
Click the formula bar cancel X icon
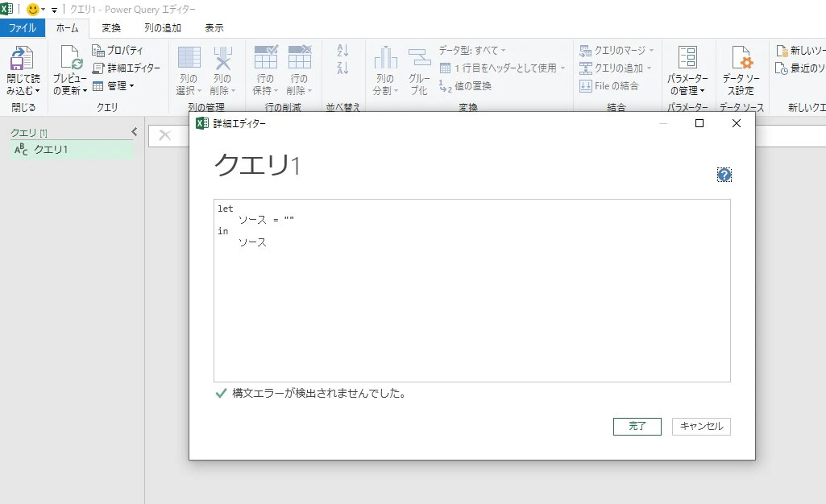click(x=165, y=135)
